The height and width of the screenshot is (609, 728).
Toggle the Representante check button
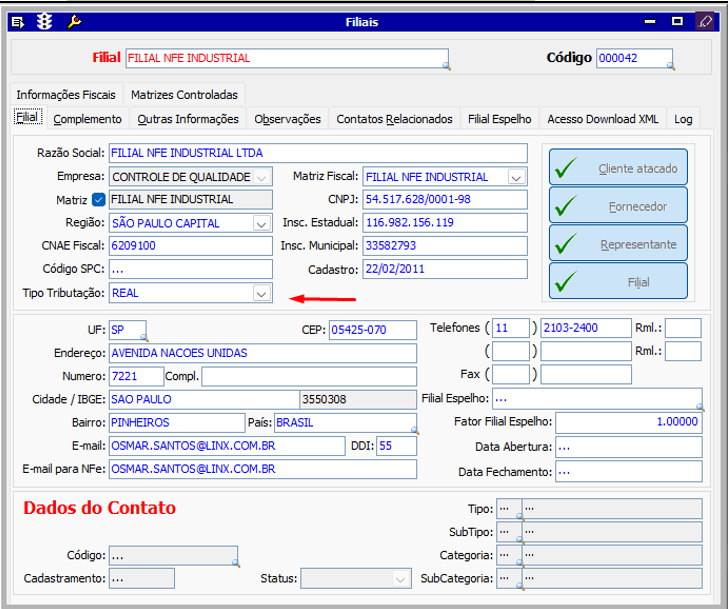pyautogui.click(x=618, y=244)
